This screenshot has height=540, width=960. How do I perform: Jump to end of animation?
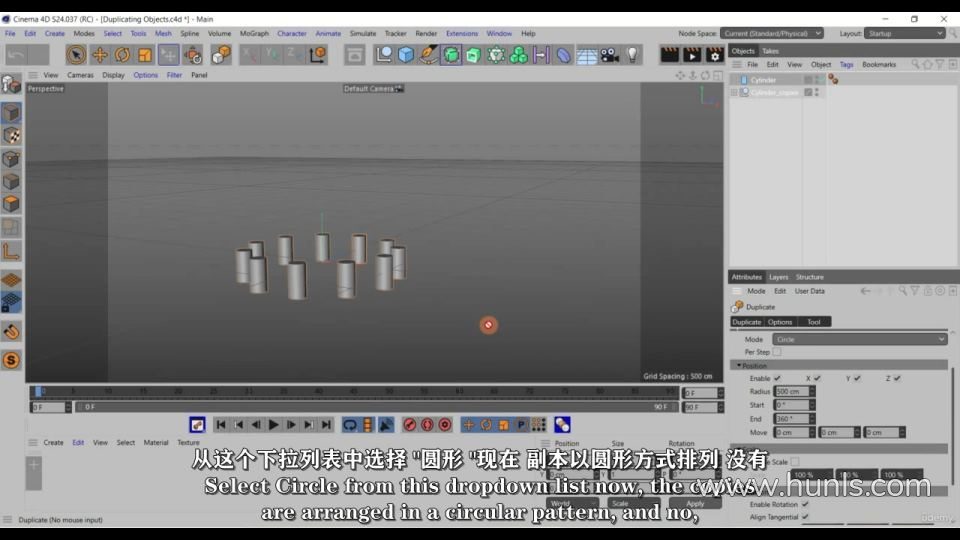(x=326, y=425)
